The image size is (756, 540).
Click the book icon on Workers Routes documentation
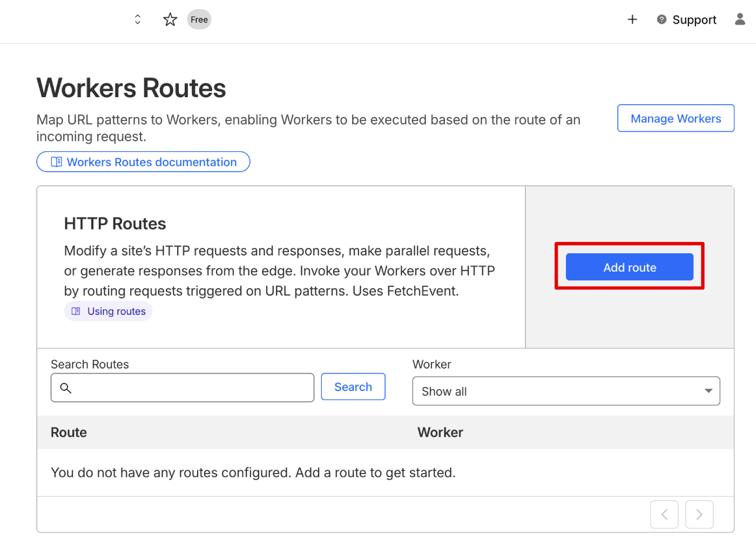[x=56, y=161]
